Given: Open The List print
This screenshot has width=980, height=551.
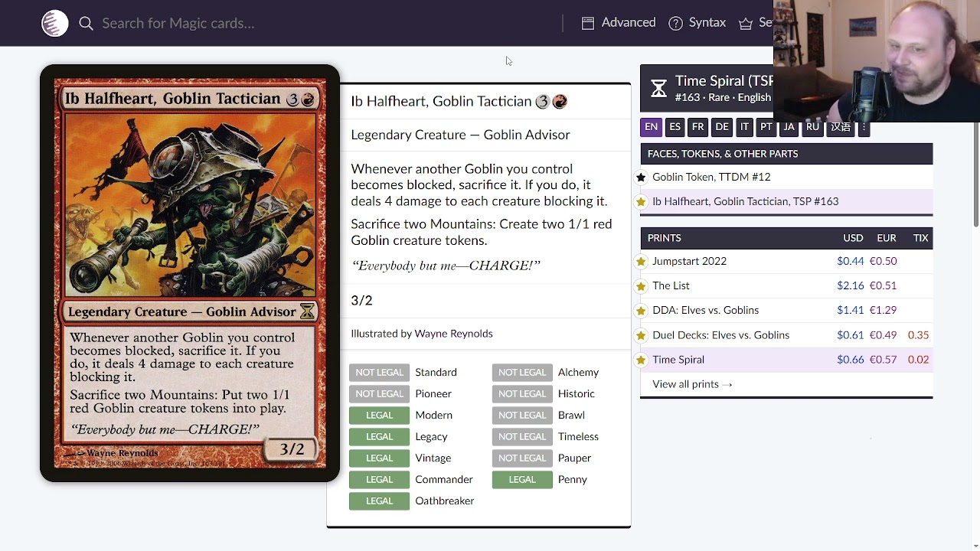Looking at the screenshot, I should (x=671, y=285).
